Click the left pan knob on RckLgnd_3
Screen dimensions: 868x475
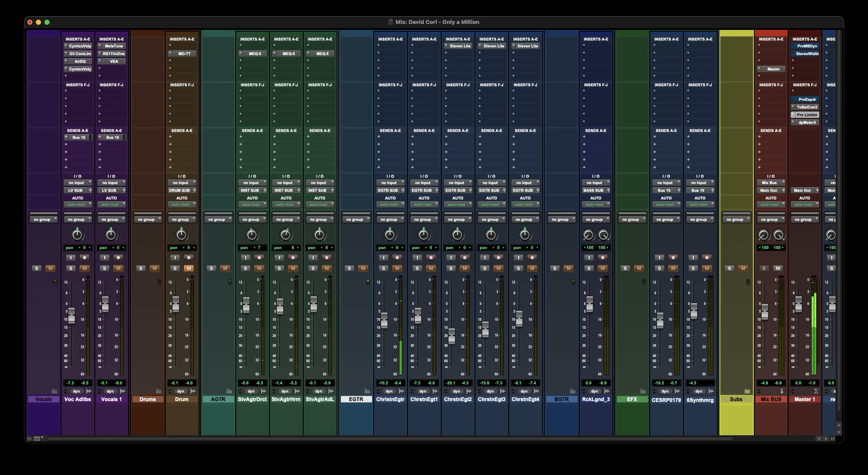(x=589, y=235)
